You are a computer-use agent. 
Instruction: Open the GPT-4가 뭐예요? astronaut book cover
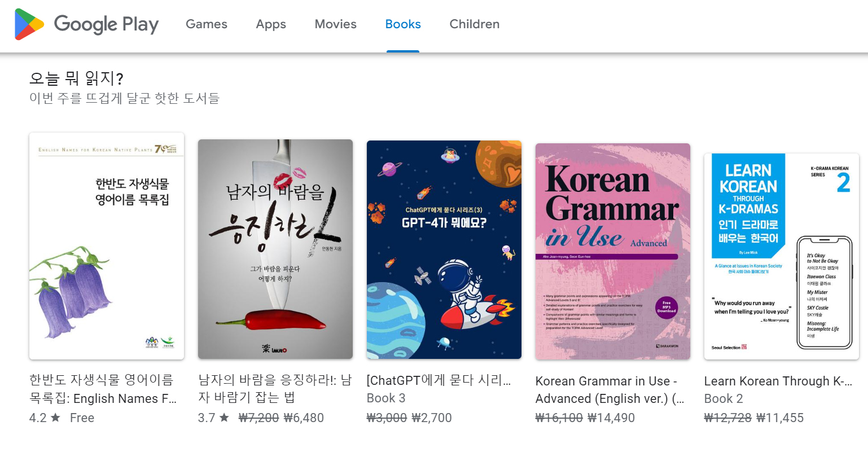pyautogui.click(x=444, y=250)
